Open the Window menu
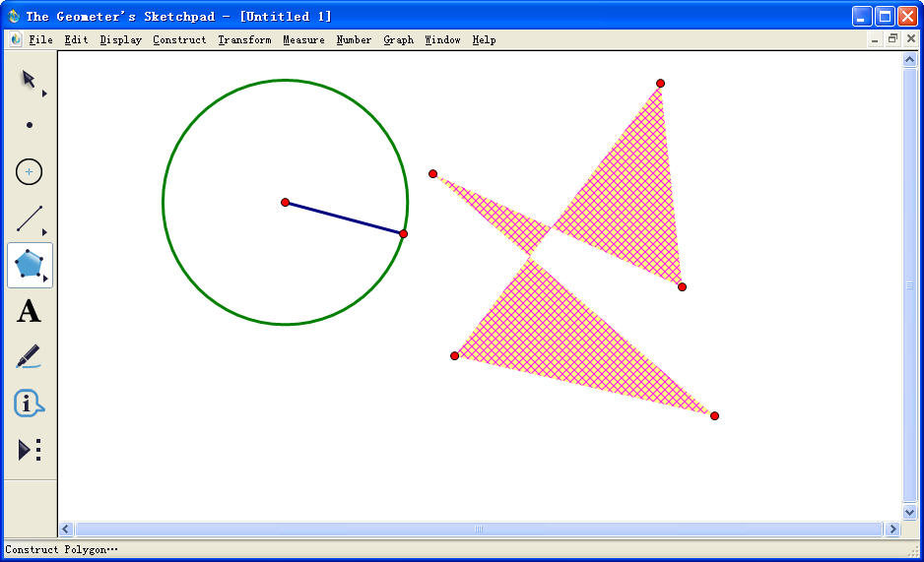This screenshot has height=562, width=924. click(x=442, y=40)
